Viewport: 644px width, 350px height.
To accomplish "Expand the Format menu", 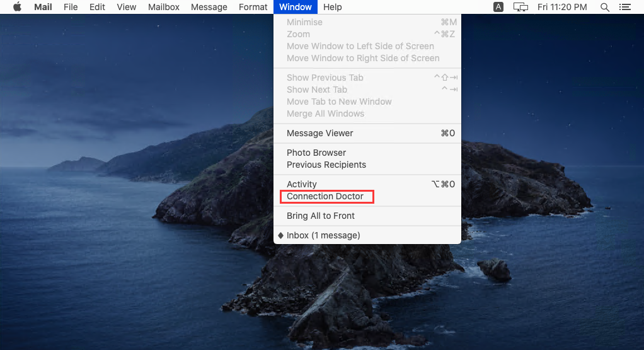I will 253,7.
